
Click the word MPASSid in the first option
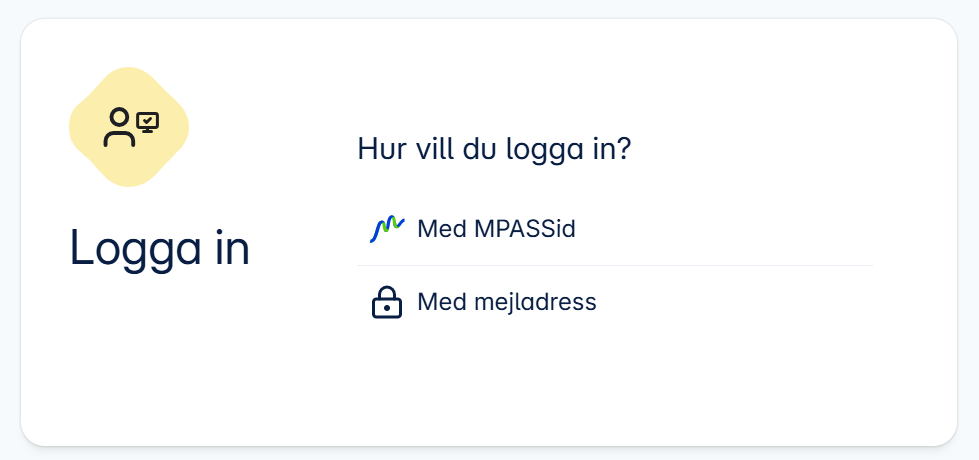click(x=524, y=229)
